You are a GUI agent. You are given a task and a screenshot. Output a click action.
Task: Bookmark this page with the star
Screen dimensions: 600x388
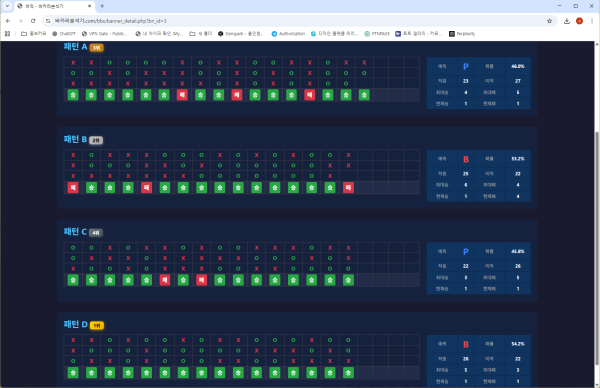(x=549, y=21)
